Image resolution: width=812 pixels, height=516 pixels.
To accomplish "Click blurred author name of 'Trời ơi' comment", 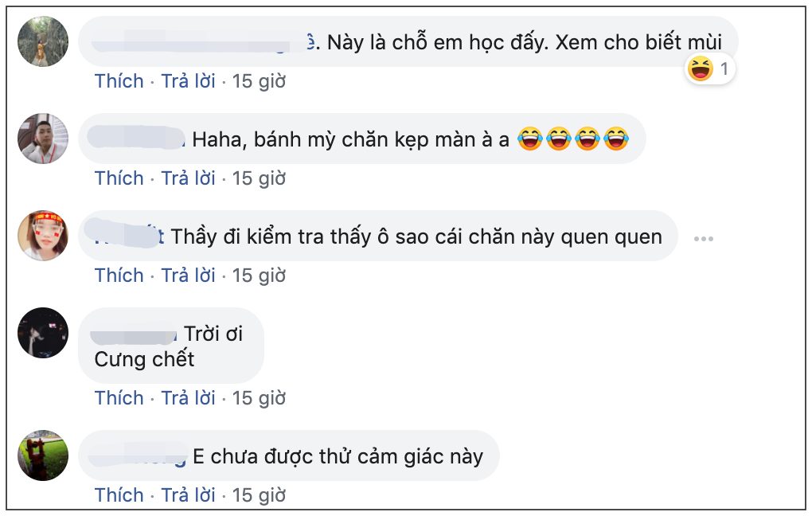I will (x=135, y=334).
